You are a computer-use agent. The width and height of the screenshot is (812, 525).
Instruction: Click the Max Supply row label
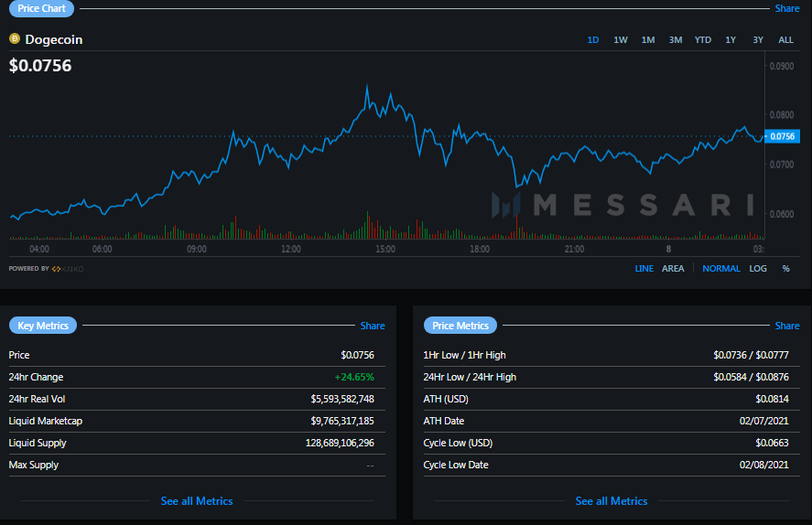tap(34, 465)
